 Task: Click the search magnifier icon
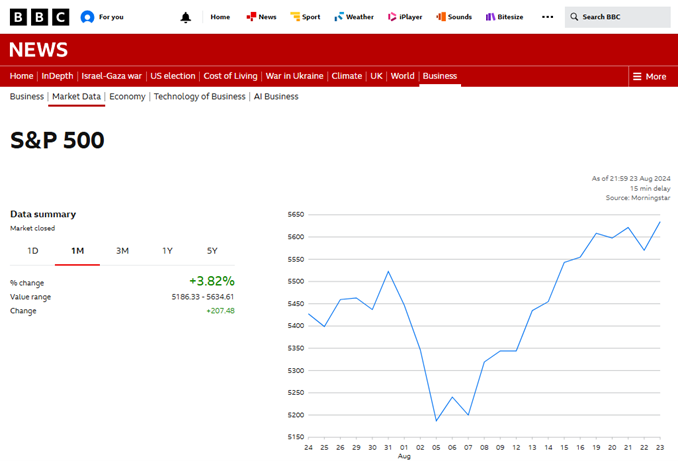coord(574,17)
